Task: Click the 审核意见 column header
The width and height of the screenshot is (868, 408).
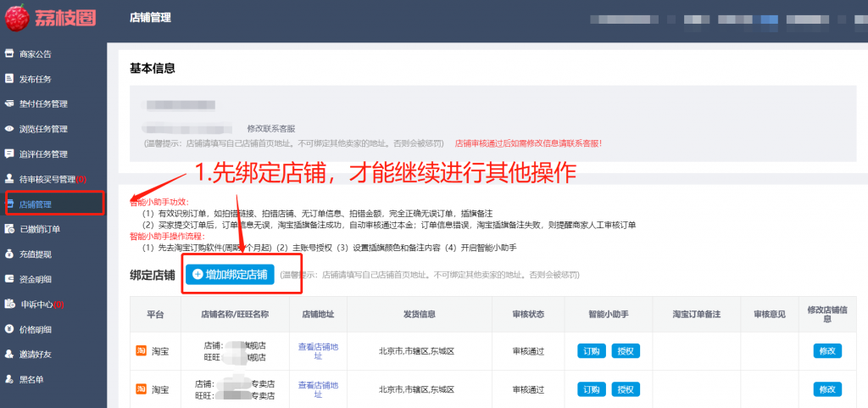Action: [770, 314]
